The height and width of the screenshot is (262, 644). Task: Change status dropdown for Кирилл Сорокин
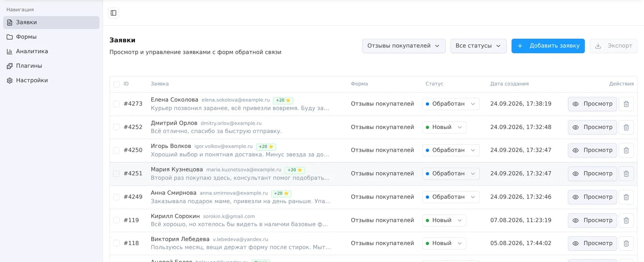pos(444,220)
